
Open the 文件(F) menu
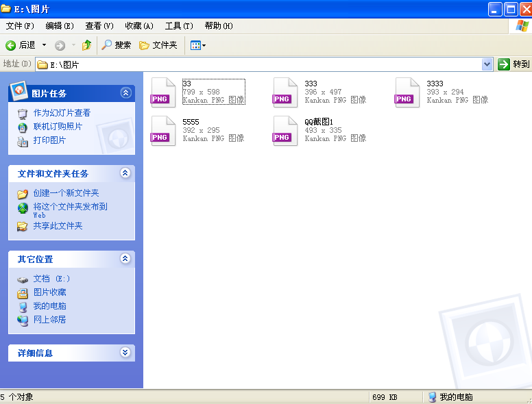[x=20, y=26]
